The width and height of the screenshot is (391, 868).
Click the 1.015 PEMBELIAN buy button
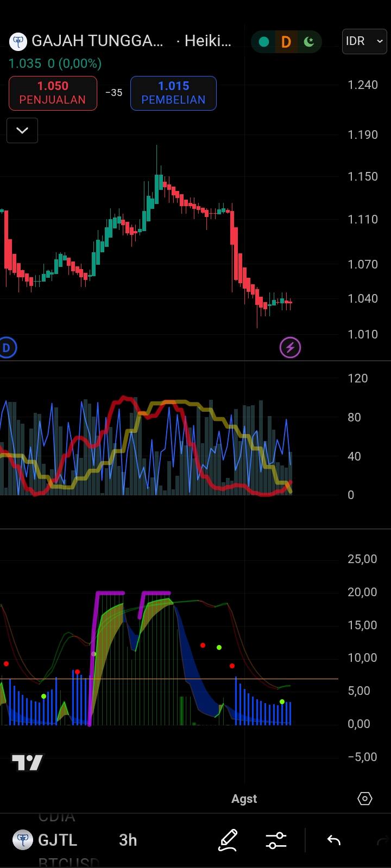[173, 93]
